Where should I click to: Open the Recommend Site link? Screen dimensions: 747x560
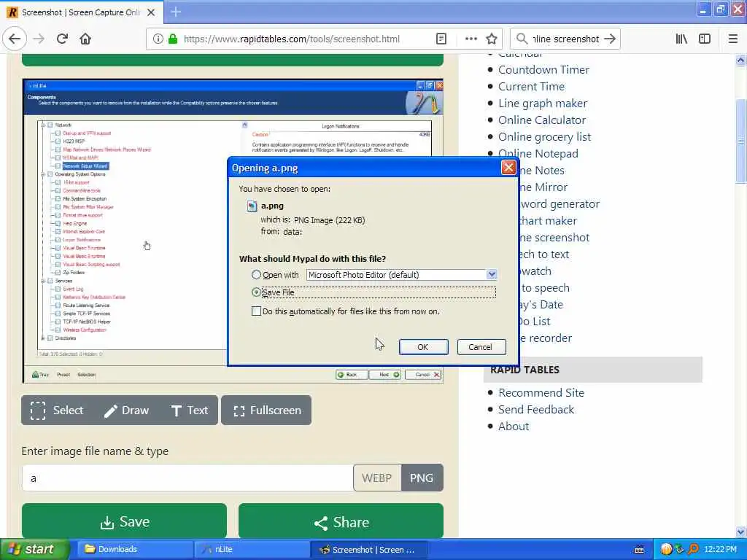point(541,392)
